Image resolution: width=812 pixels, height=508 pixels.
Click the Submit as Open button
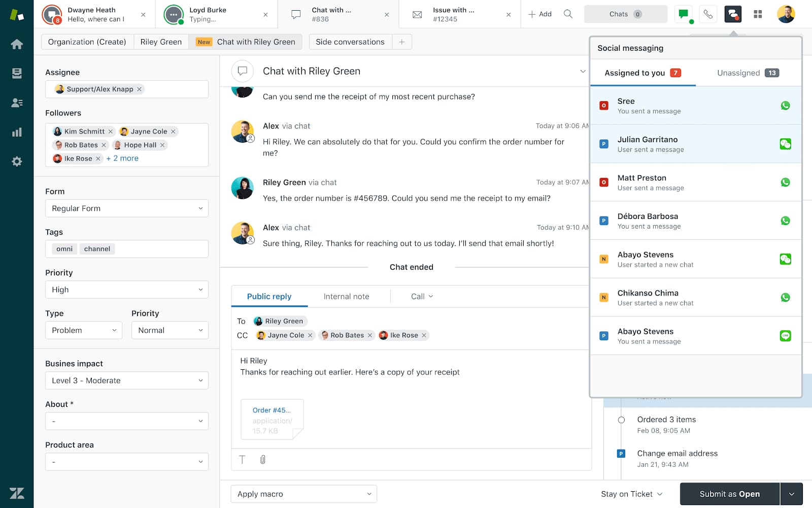[730, 493]
